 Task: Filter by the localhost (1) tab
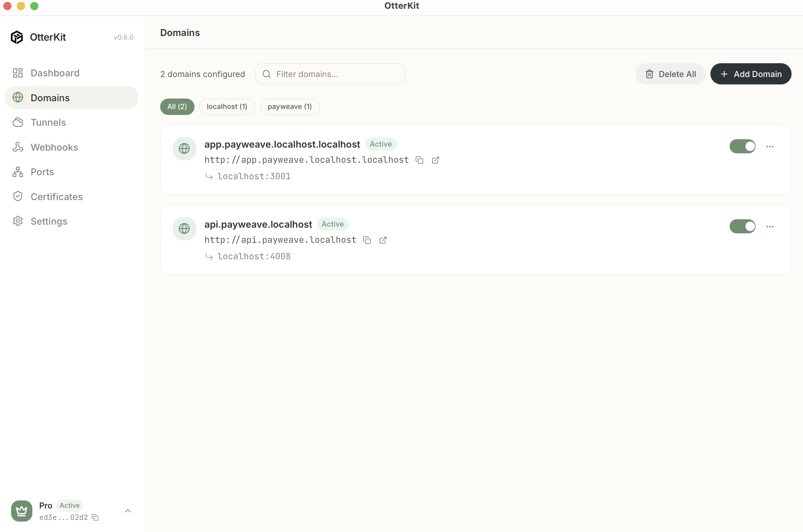[x=227, y=107]
